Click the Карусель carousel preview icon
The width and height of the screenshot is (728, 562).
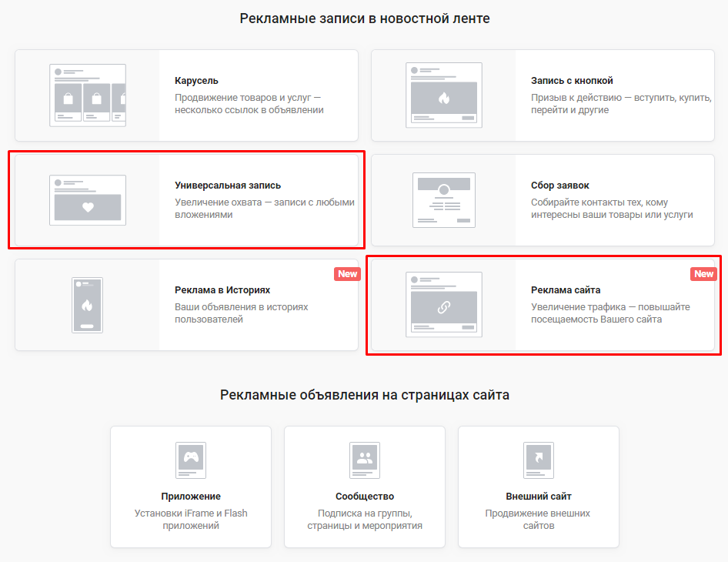(88, 95)
